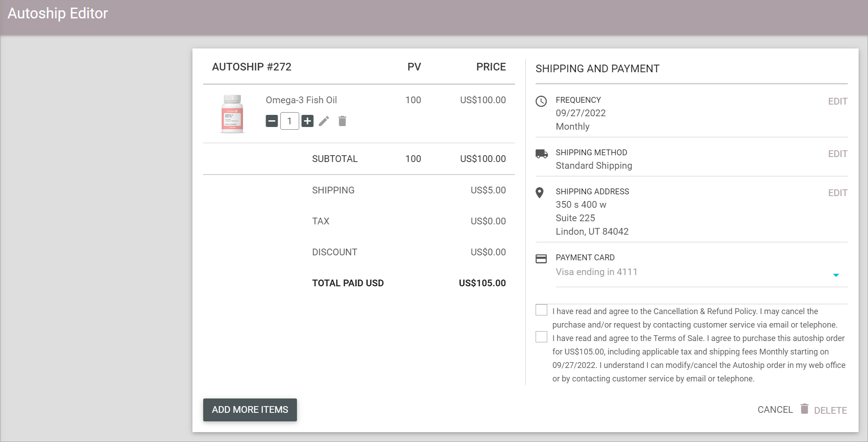Image resolution: width=868 pixels, height=442 pixels.
Task: Click the minus icon to decrease quantity
Action: point(271,121)
